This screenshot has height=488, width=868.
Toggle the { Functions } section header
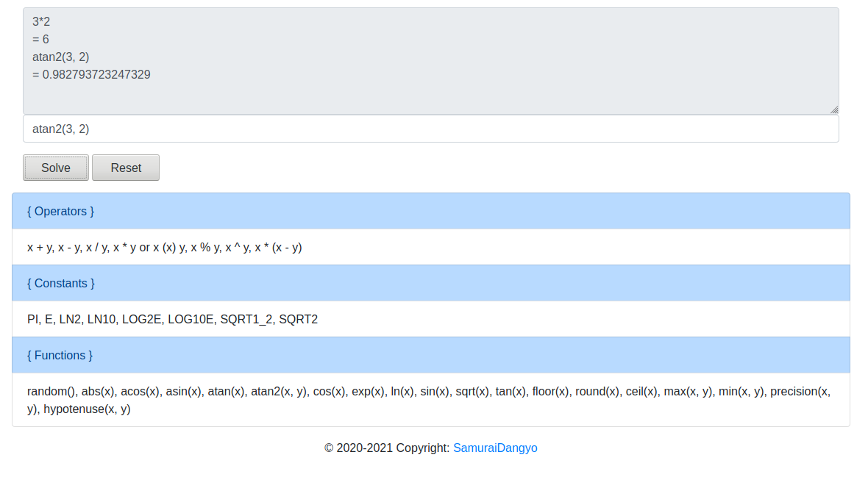pyautogui.click(x=60, y=355)
